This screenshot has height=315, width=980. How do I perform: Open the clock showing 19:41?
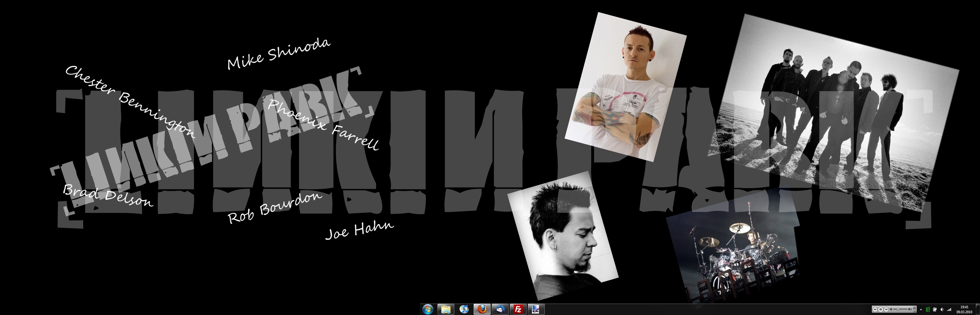point(965,310)
